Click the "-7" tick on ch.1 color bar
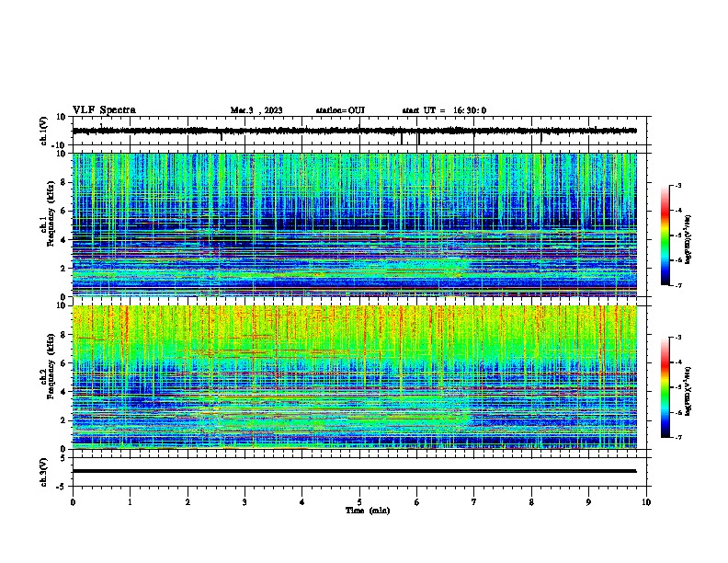The height and width of the screenshot is (563, 728). [677, 286]
